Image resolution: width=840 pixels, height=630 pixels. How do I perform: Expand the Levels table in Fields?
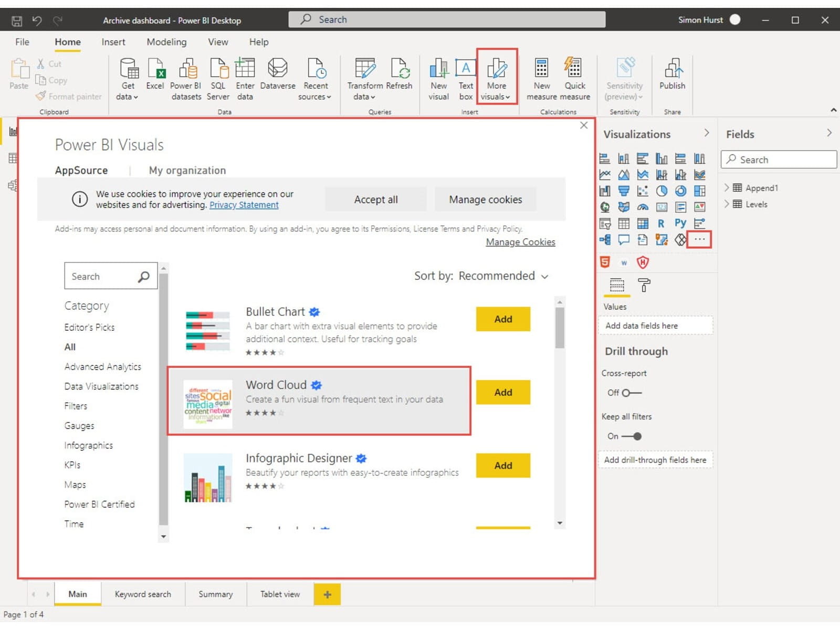(727, 204)
